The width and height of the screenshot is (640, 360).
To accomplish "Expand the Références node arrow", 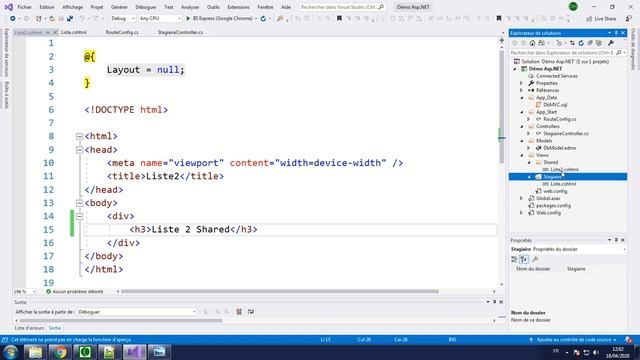I will [522, 90].
